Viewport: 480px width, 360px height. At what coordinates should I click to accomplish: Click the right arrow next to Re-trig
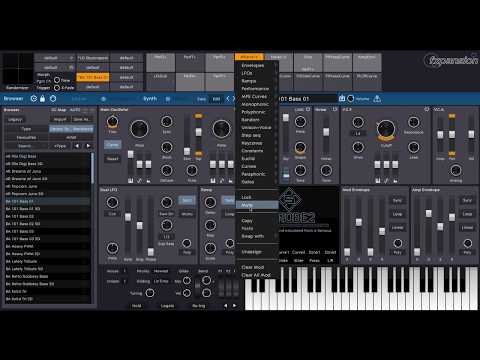(235, 306)
